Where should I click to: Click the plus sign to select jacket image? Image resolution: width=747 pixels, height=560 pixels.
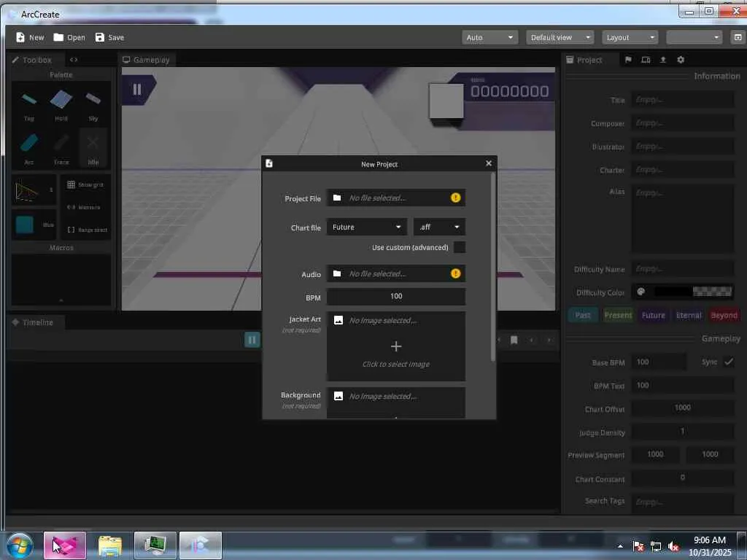coord(396,346)
